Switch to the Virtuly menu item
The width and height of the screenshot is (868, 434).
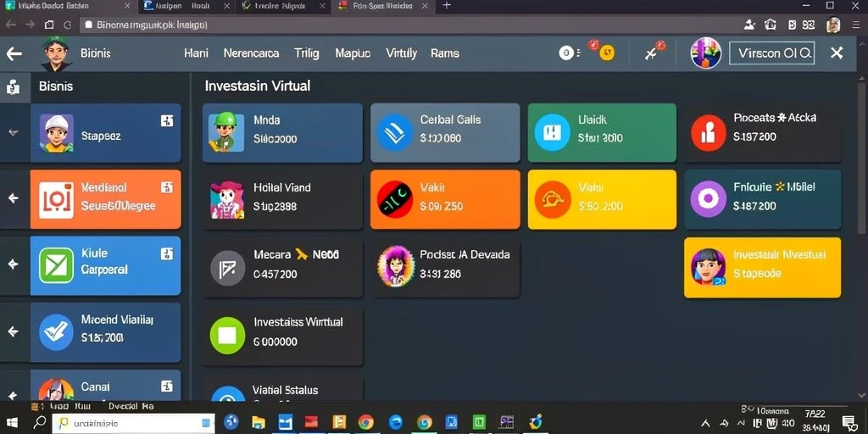click(x=401, y=53)
